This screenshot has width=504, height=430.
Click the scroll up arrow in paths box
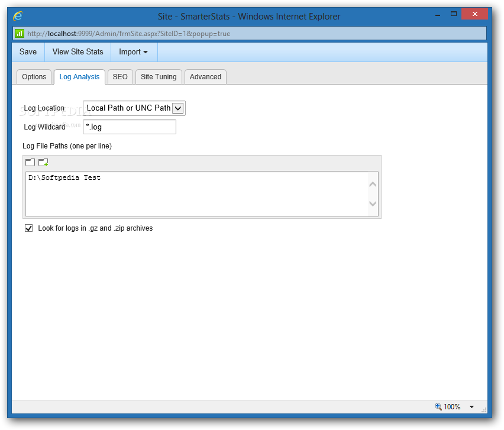(x=373, y=185)
